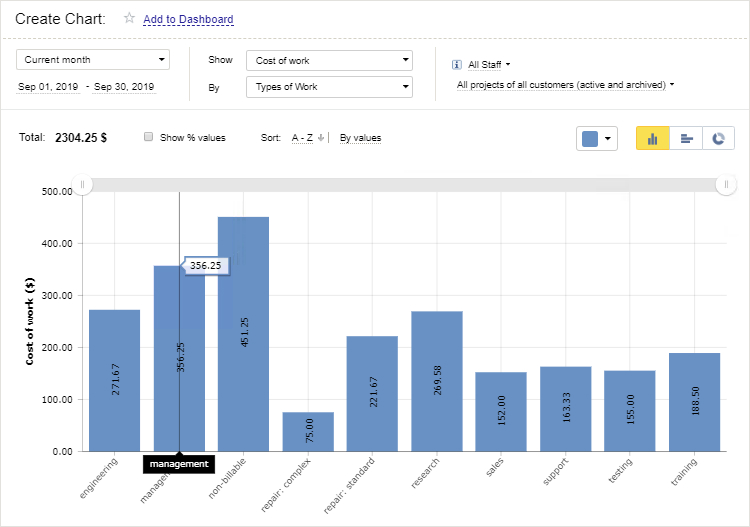
Task: Click the black management axis tooltip label
Action: click(179, 464)
